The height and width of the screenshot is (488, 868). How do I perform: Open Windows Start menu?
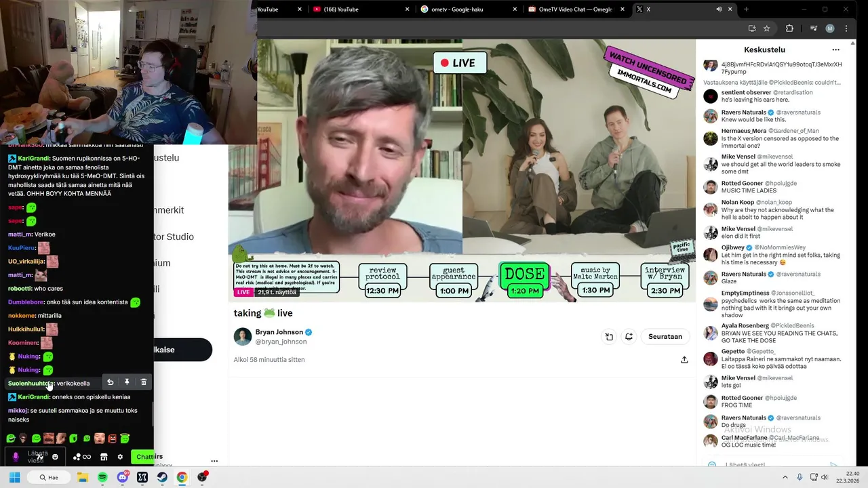[x=14, y=477]
